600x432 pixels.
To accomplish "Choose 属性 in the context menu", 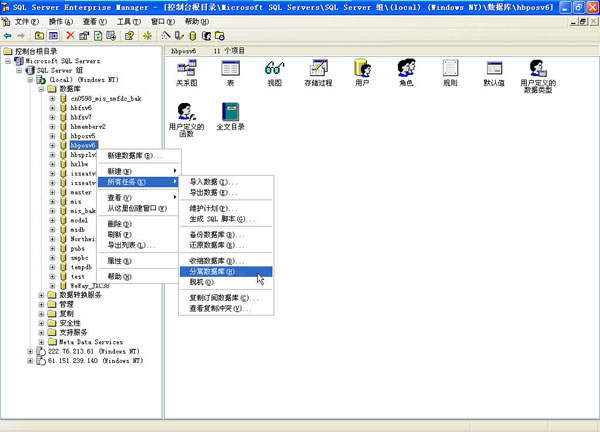I will pyautogui.click(x=139, y=261).
